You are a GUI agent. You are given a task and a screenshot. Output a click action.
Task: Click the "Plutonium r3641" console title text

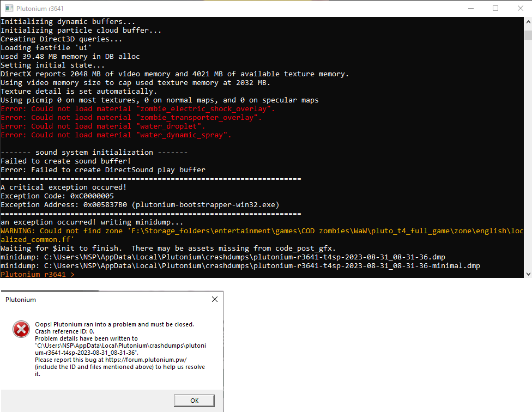pyautogui.click(x=40, y=9)
